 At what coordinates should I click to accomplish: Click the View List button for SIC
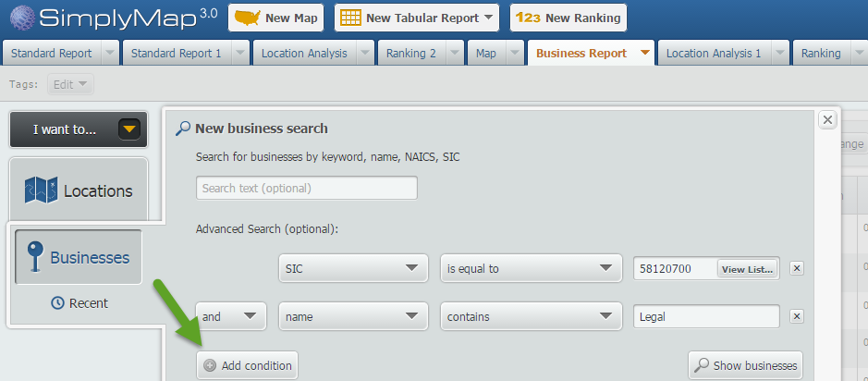748,269
